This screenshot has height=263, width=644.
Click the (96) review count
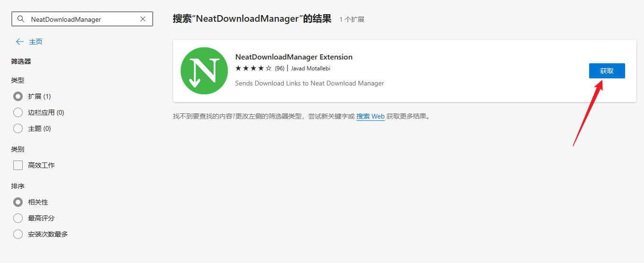(279, 68)
